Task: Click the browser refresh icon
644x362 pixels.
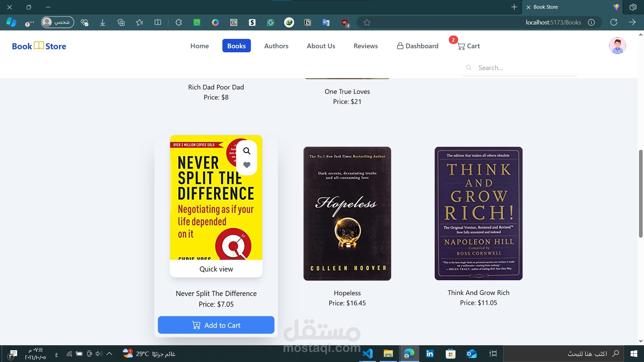Action: (x=613, y=22)
